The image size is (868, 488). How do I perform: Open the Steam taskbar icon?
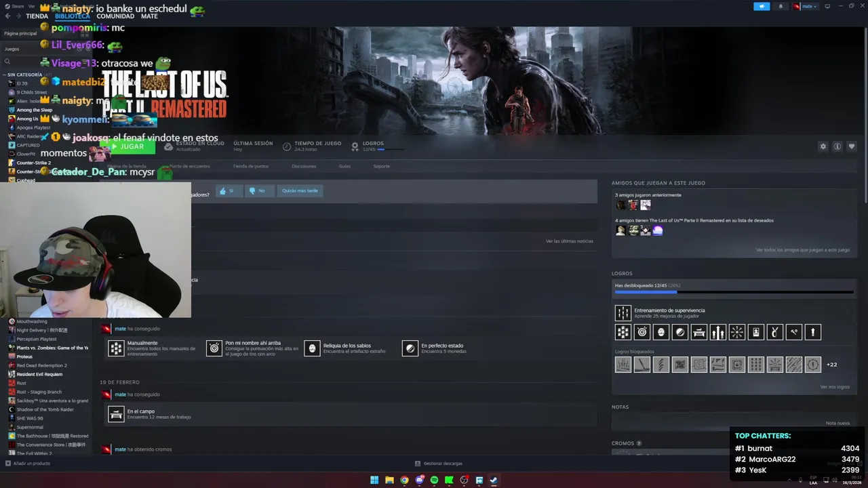click(x=494, y=480)
